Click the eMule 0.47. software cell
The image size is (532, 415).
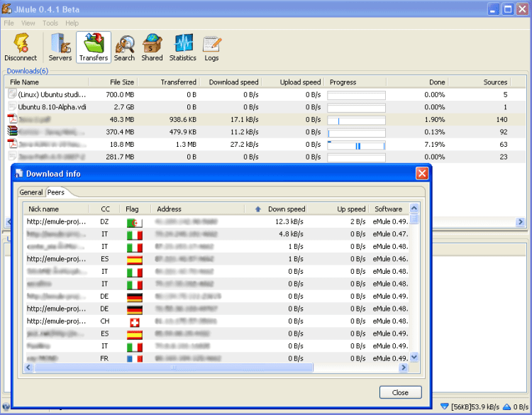[x=390, y=234]
